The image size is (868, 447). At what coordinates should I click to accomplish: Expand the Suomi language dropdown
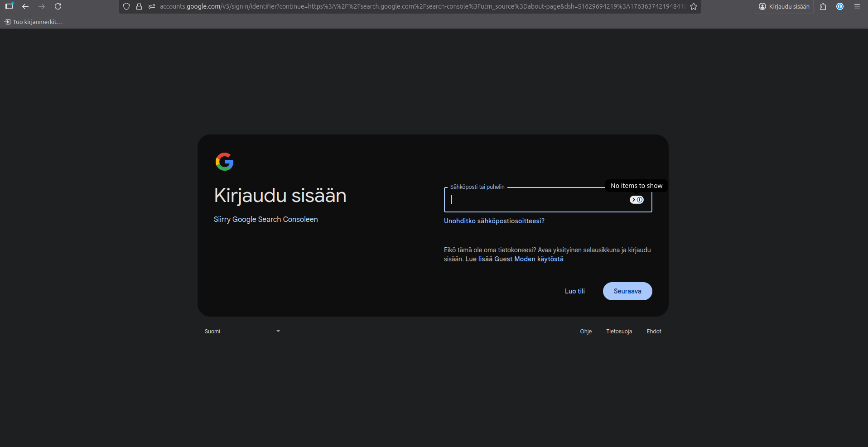[242, 332]
